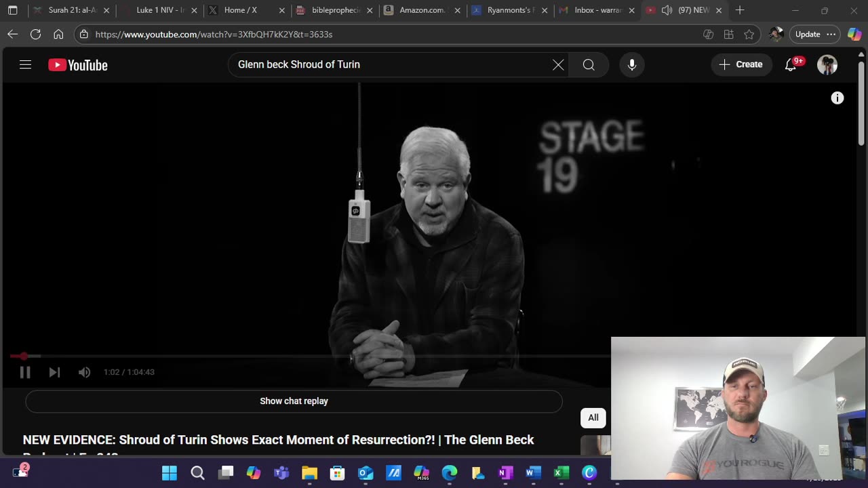Mute the playing YouTube tab audio
Viewport: 868px width, 488px height.
pos(667,10)
